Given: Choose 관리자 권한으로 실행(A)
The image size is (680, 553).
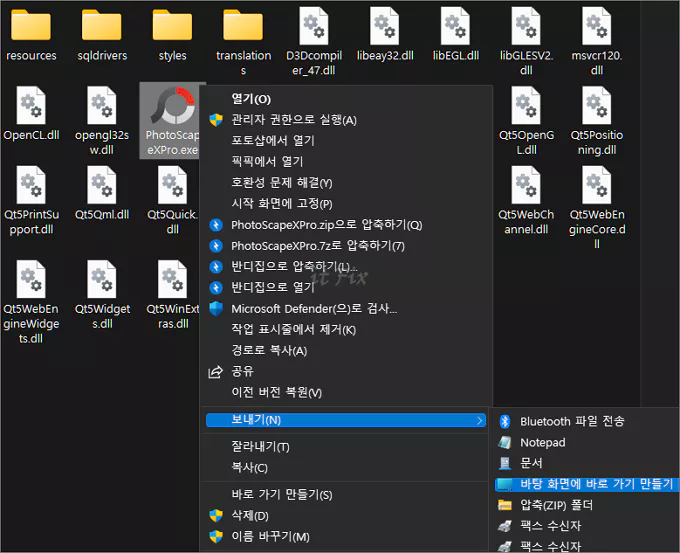Looking at the screenshot, I should tap(346, 120).
